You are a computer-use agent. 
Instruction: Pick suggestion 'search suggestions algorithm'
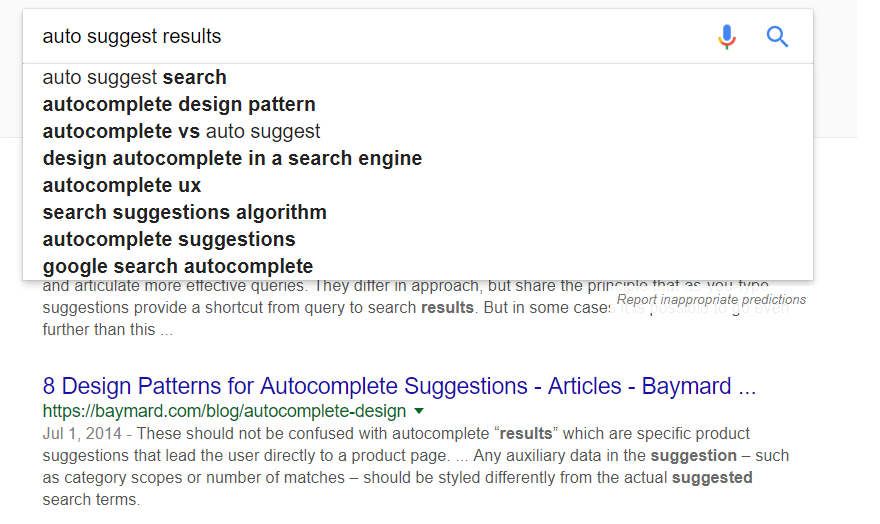click(x=418, y=212)
